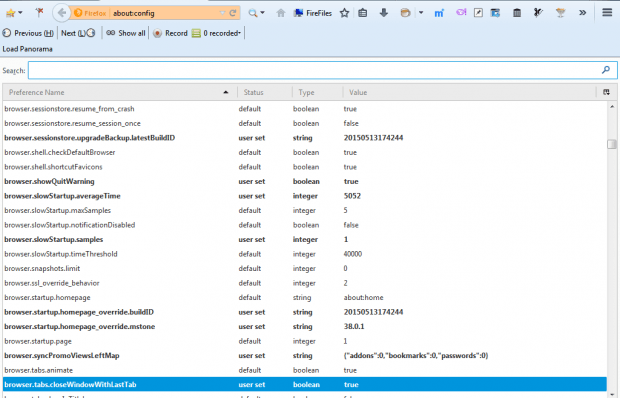Click the blue window screenshot icon
The width and height of the screenshot is (620, 398).
pyautogui.click(x=495, y=13)
